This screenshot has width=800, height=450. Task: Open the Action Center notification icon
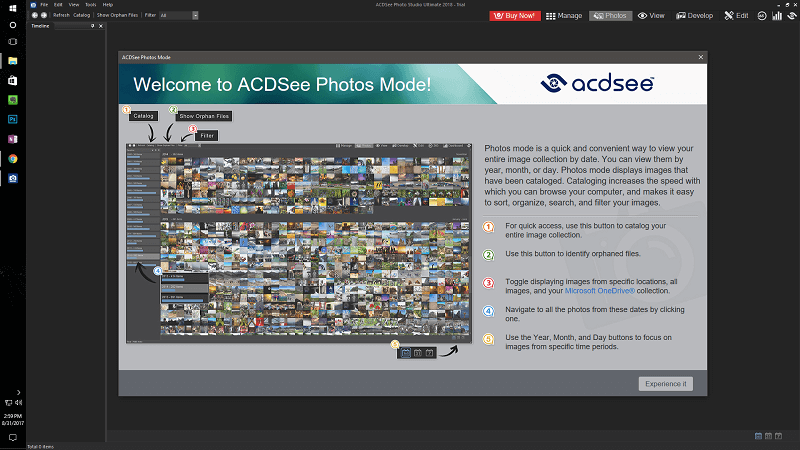tap(13, 438)
